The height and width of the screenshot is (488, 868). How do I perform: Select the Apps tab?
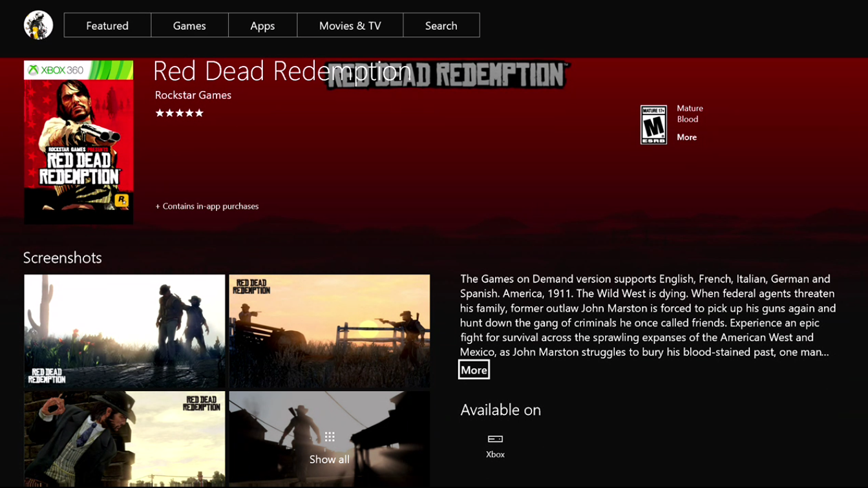click(262, 26)
